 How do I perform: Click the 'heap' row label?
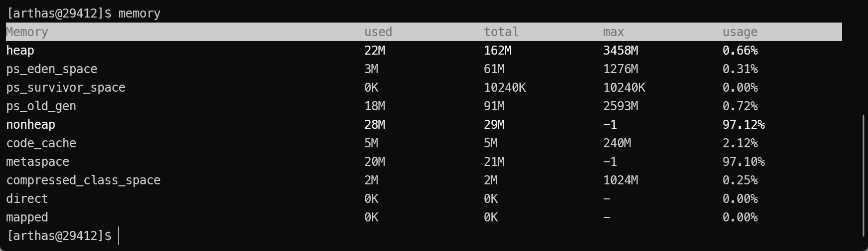point(20,51)
